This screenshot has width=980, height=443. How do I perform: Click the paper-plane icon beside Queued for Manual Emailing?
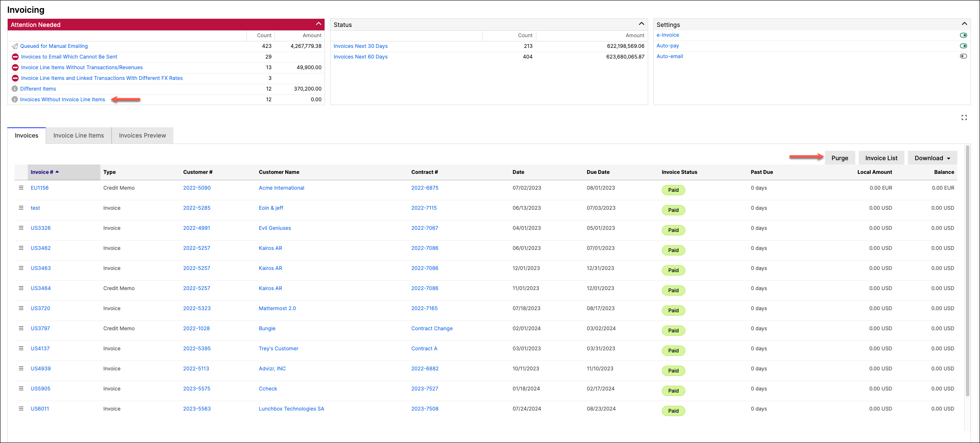[15, 46]
